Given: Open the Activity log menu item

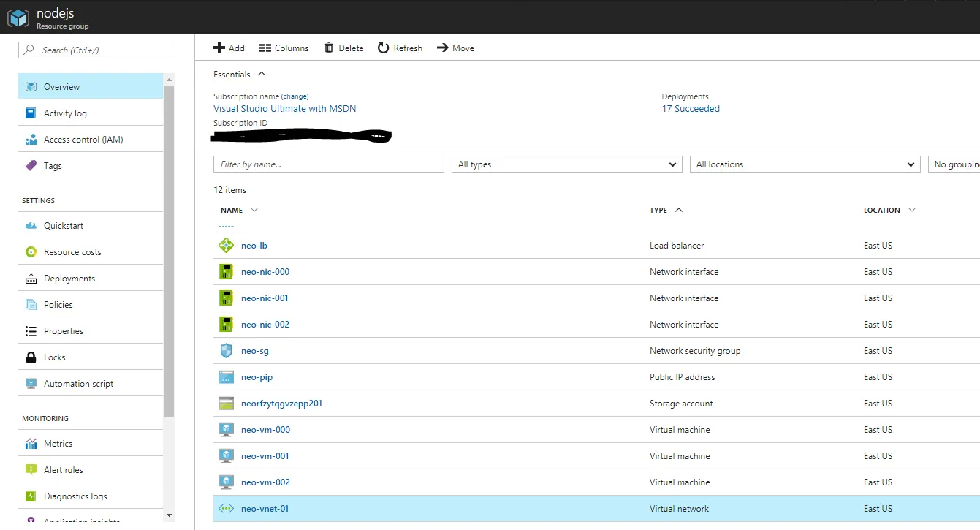Looking at the screenshot, I should pos(91,113).
